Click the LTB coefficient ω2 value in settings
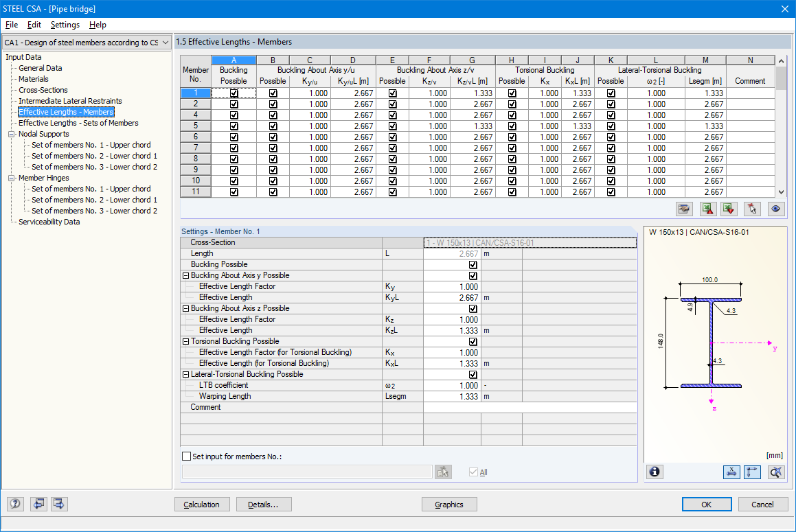 (453, 385)
